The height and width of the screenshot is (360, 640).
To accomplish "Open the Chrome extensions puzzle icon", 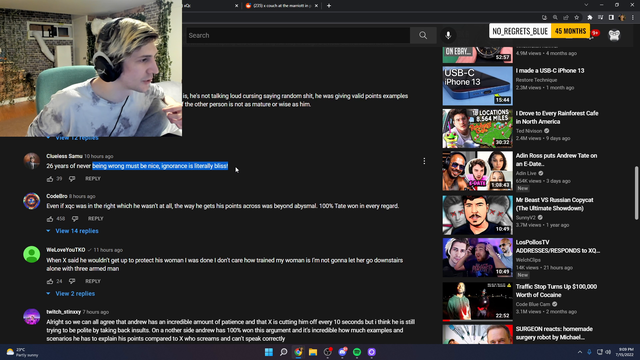I will click(590, 18).
